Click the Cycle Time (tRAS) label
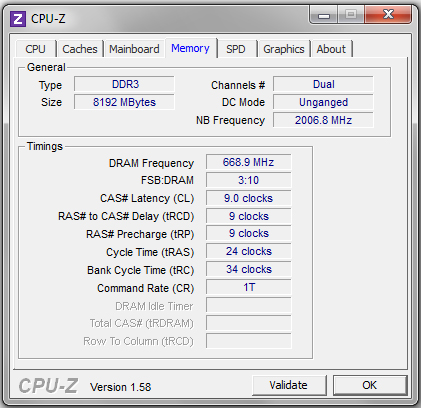421x408 pixels. tap(150, 253)
